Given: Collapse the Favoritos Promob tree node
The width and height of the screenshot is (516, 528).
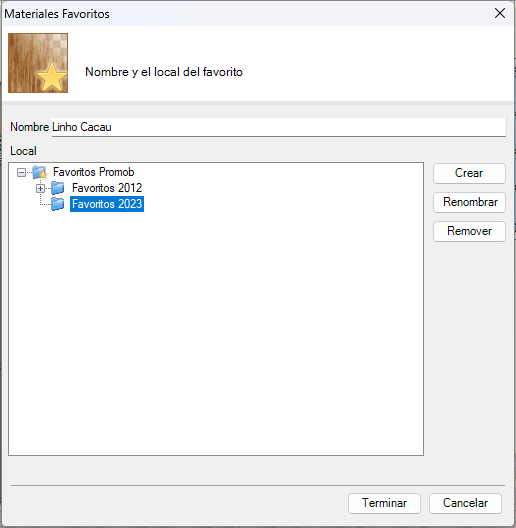Looking at the screenshot, I should coord(21,172).
